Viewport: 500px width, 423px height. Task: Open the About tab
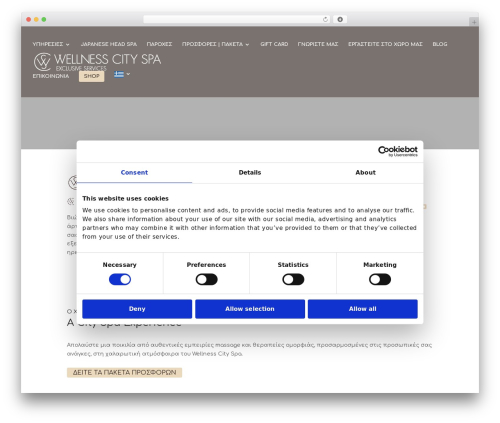click(365, 173)
